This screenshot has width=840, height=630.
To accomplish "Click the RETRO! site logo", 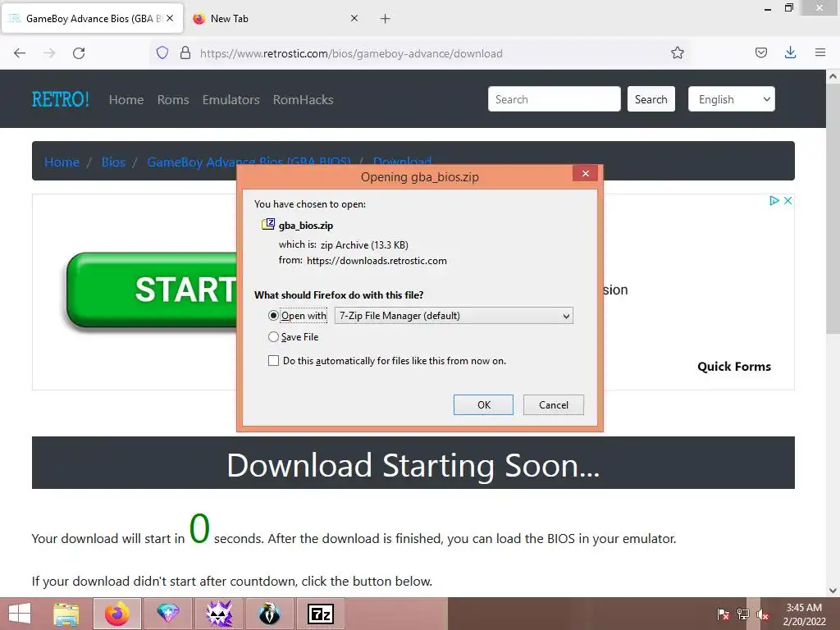I will point(61,99).
